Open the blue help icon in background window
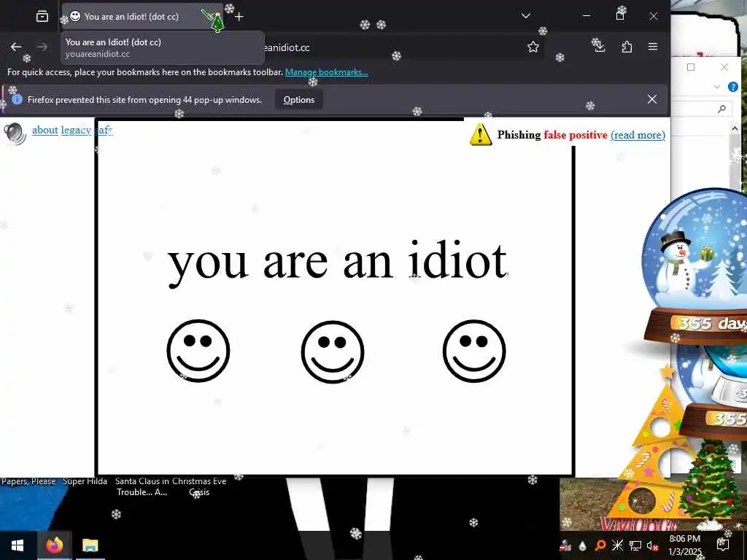 click(x=732, y=87)
